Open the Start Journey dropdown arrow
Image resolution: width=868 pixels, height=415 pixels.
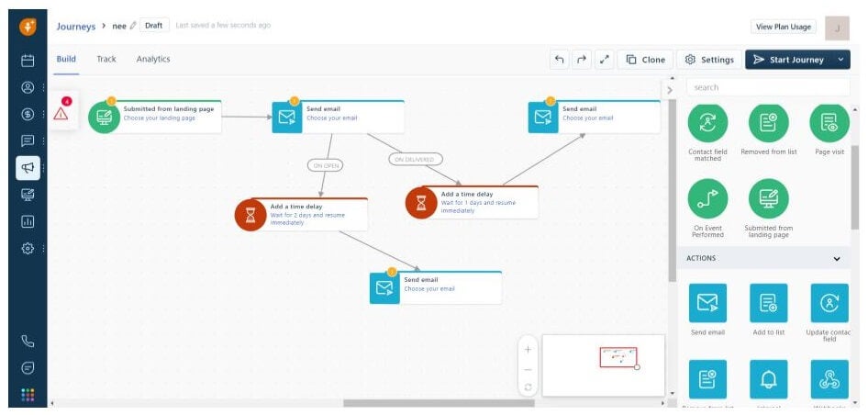click(840, 60)
